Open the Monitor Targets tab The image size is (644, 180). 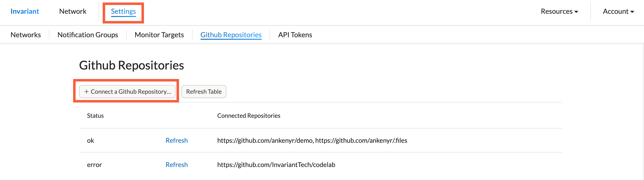point(159,35)
